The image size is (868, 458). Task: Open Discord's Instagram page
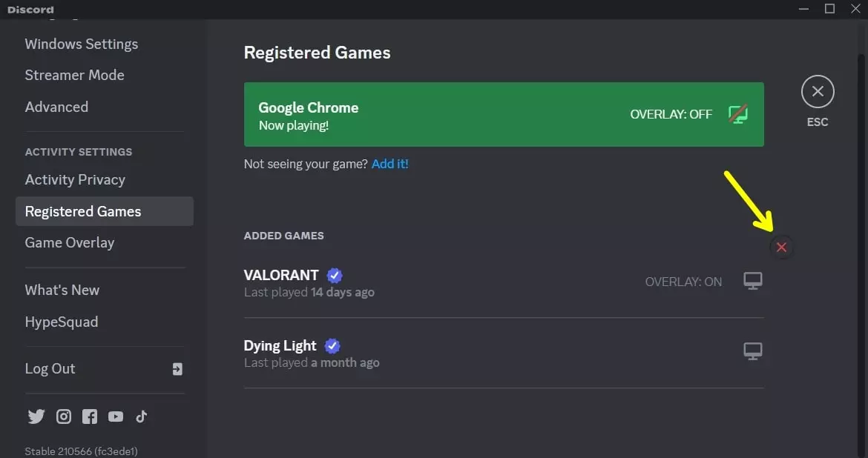pyautogui.click(x=63, y=416)
